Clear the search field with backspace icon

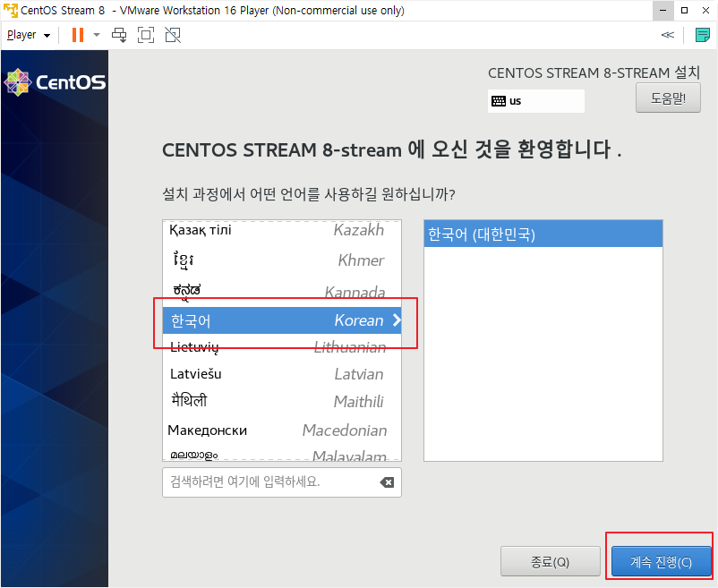pyautogui.click(x=387, y=482)
